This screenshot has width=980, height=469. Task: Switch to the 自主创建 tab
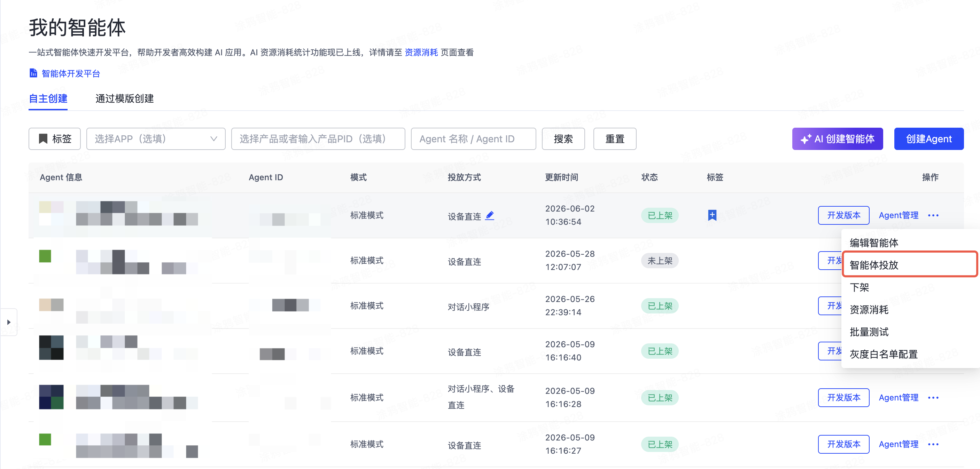tap(48, 99)
